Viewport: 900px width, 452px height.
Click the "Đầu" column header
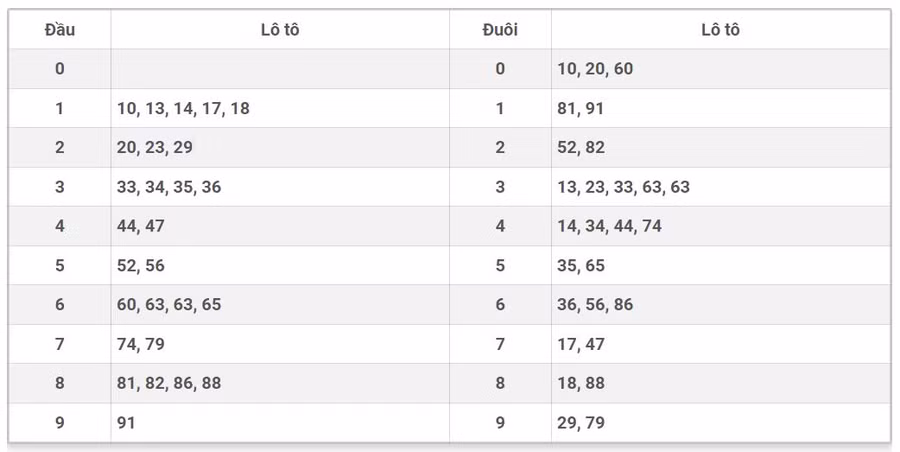coord(60,30)
